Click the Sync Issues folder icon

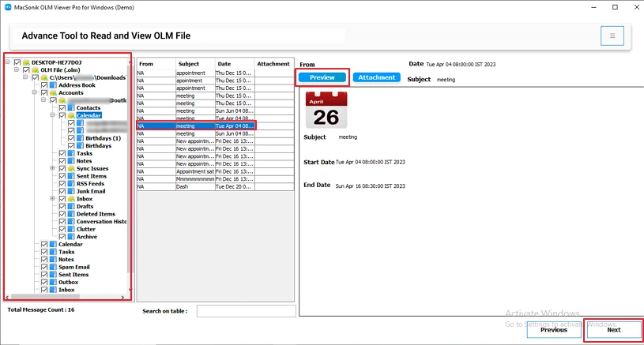[x=71, y=169]
